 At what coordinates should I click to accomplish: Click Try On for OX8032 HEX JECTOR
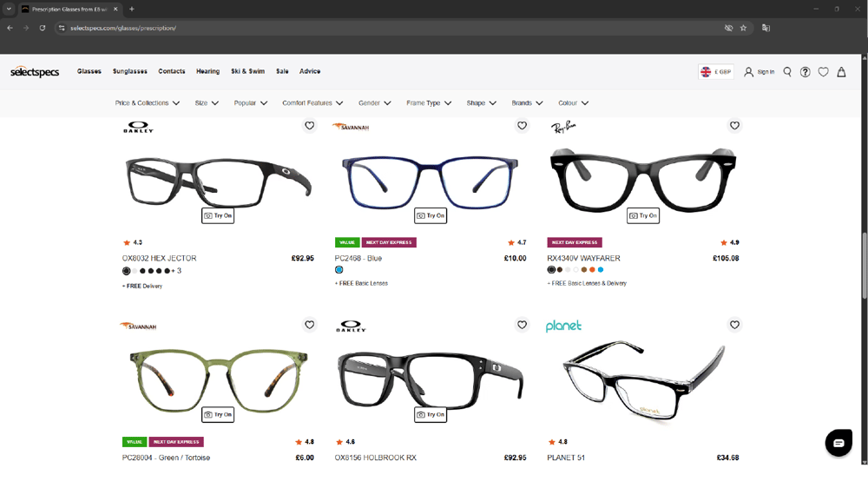[x=218, y=215]
